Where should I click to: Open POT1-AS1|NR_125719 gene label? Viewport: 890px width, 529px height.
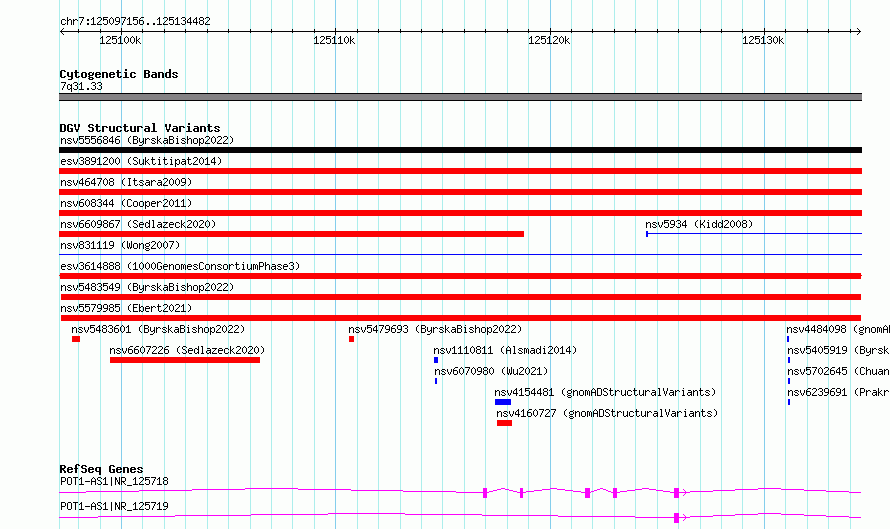[114, 506]
